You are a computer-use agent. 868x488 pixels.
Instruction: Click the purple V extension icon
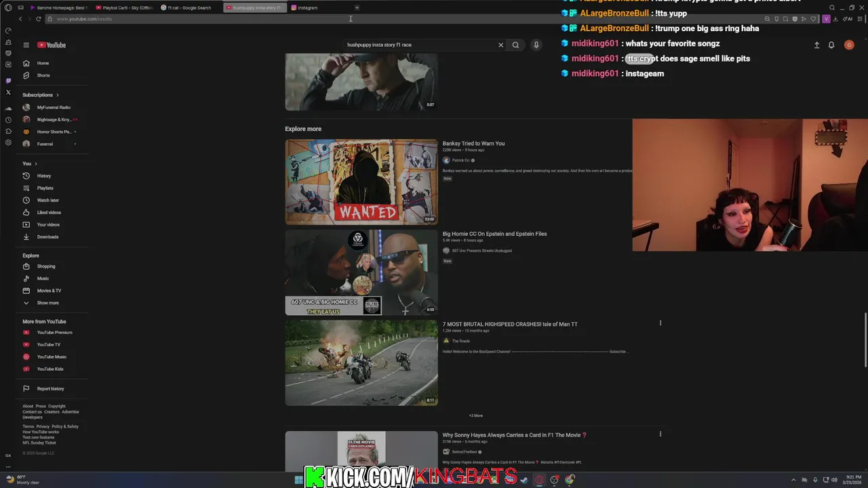(x=826, y=19)
